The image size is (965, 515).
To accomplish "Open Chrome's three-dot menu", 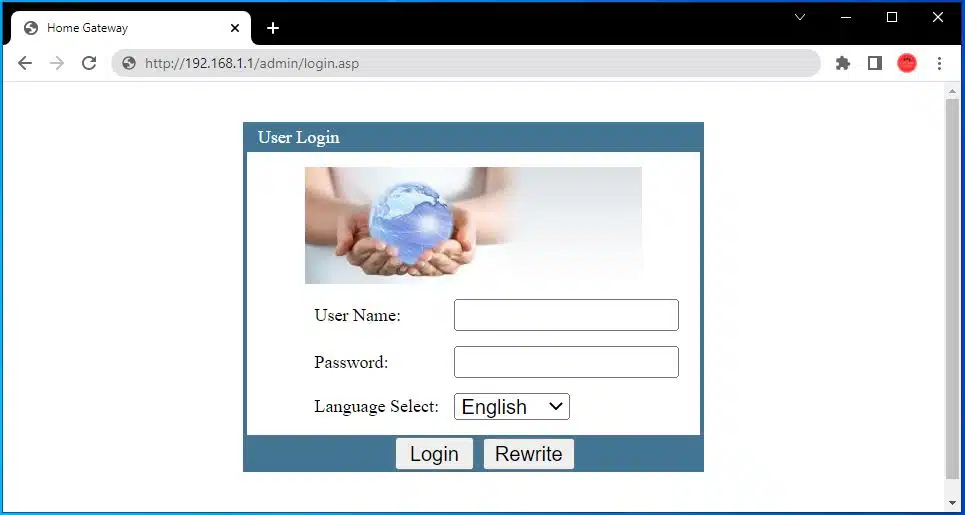I will [939, 63].
